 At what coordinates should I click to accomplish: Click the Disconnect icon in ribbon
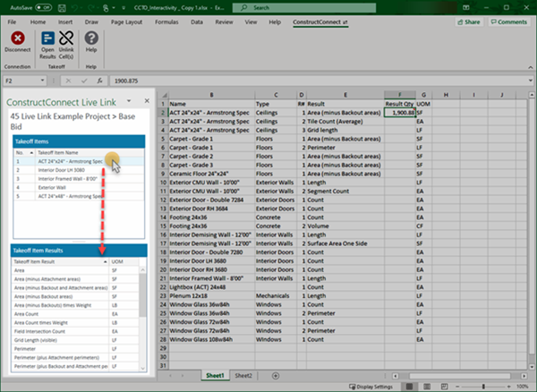(x=18, y=38)
